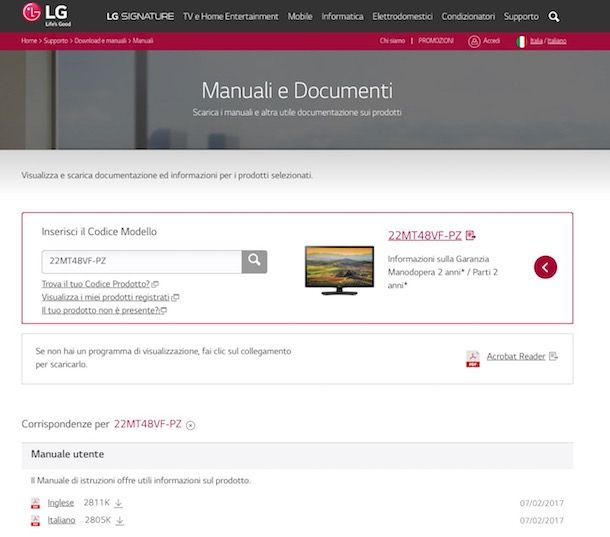Download the Italiano manual via arrow icon
The image size is (610, 537).
click(x=120, y=521)
